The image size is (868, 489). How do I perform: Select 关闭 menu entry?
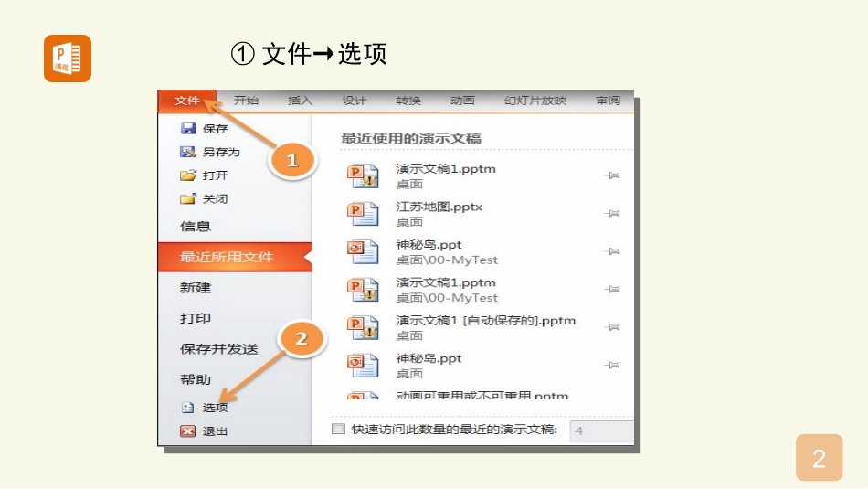click(x=215, y=198)
